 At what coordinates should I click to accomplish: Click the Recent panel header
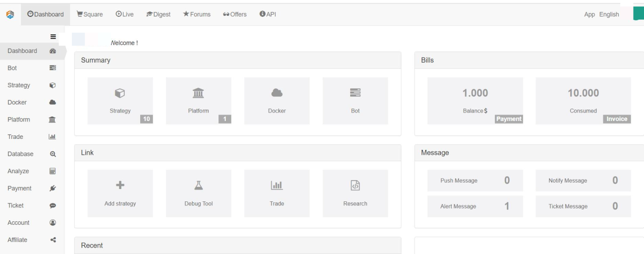click(238, 246)
